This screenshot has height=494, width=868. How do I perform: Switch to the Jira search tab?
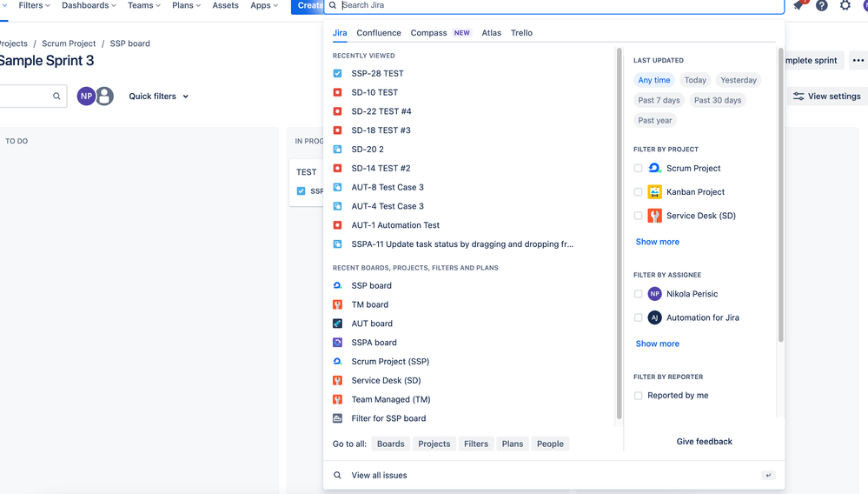pos(340,33)
